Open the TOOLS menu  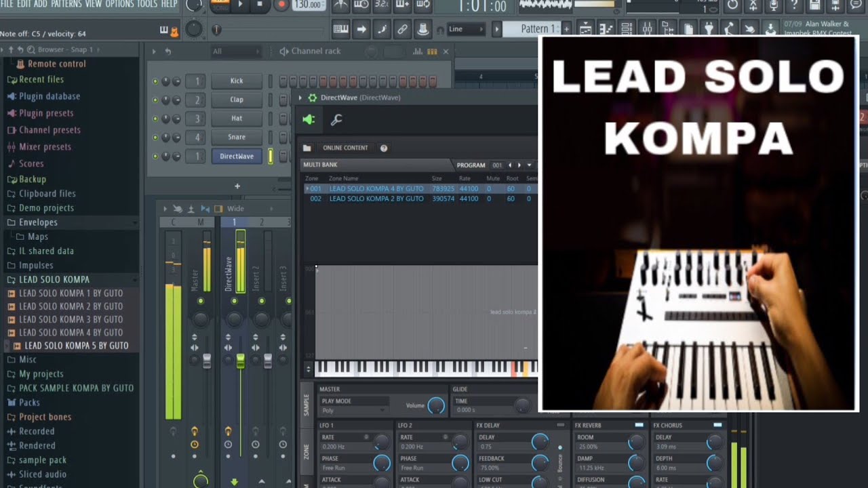click(147, 4)
